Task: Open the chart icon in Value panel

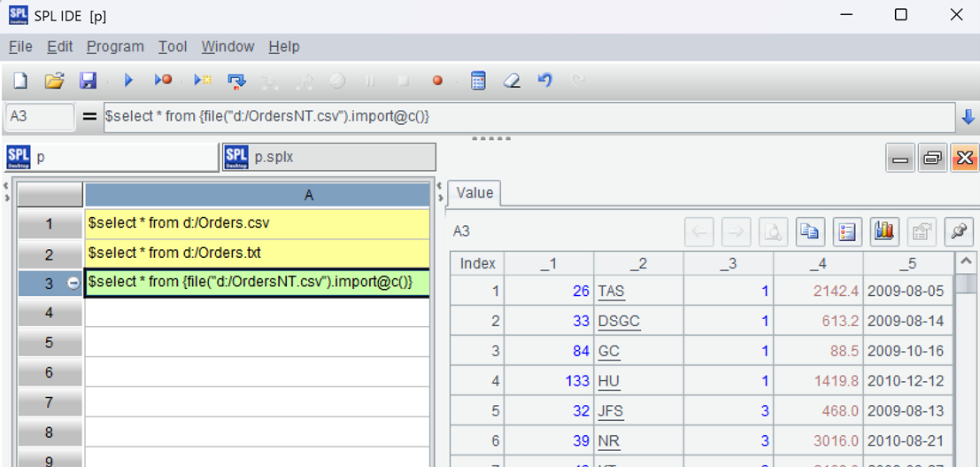Action: pos(884,232)
